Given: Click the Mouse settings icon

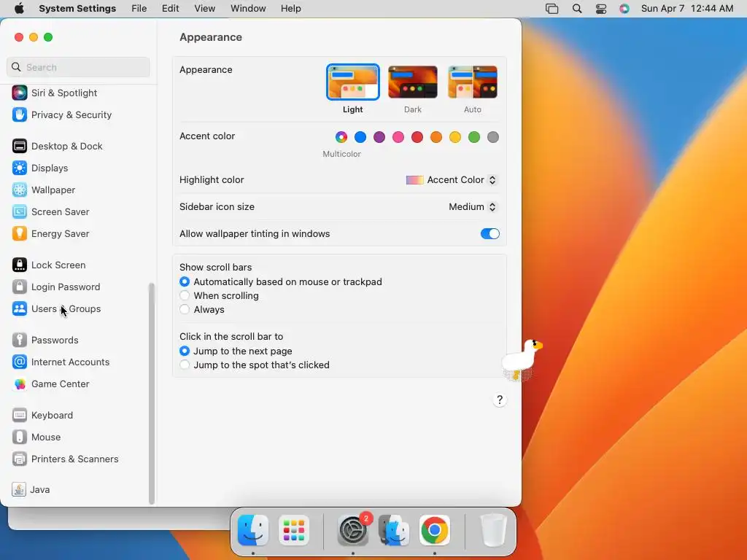Looking at the screenshot, I should [x=20, y=437].
